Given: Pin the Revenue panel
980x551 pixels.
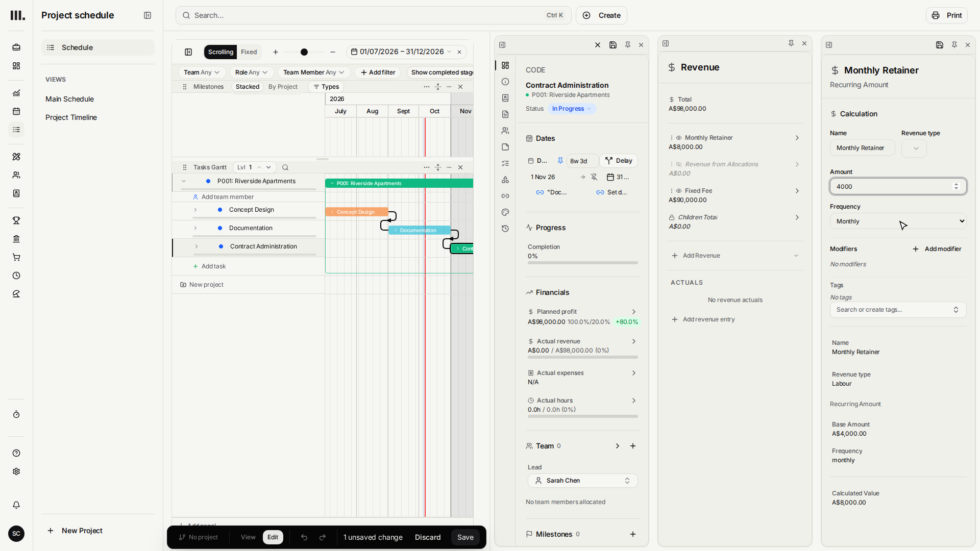Looking at the screenshot, I should [x=791, y=43].
